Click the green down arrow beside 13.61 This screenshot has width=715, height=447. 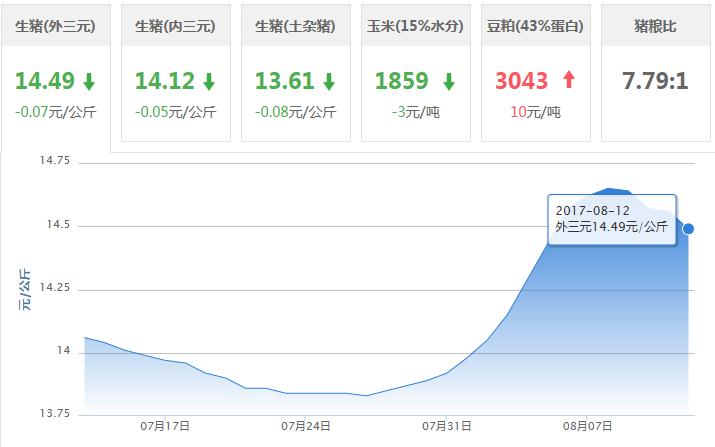pos(329,82)
